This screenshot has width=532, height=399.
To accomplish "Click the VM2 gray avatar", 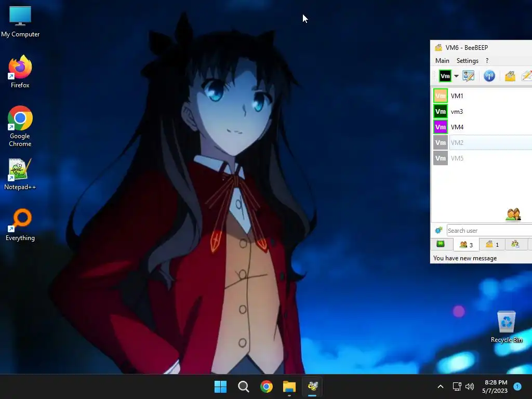I will [441, 142].
